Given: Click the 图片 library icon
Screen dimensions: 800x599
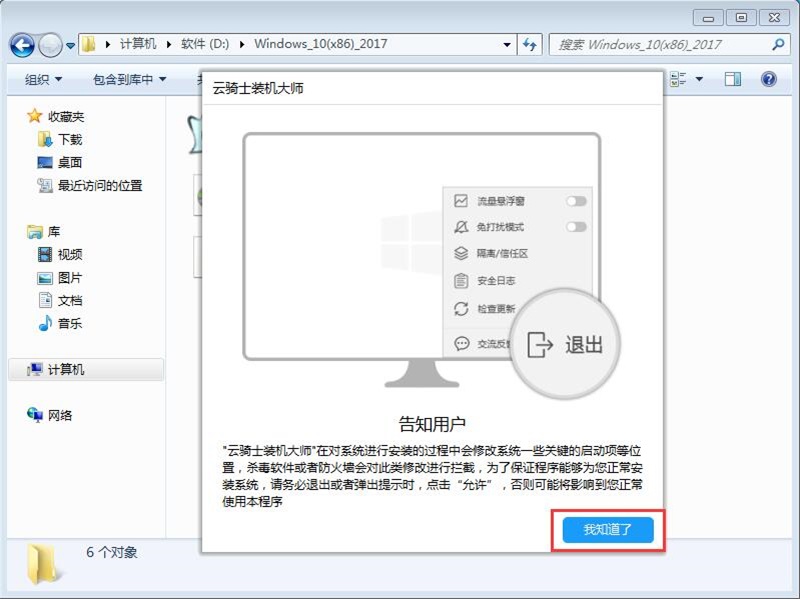Looking at the screenshot, I should [x=45, y=278].
